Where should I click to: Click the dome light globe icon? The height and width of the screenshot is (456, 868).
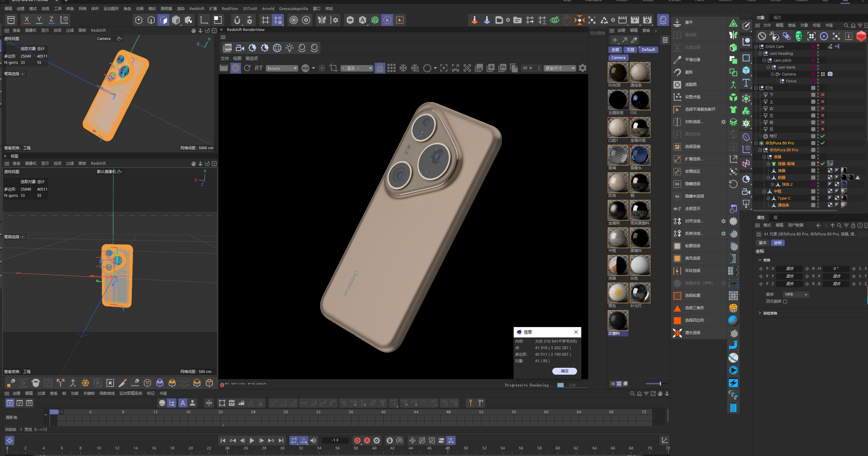pos(277,48)
